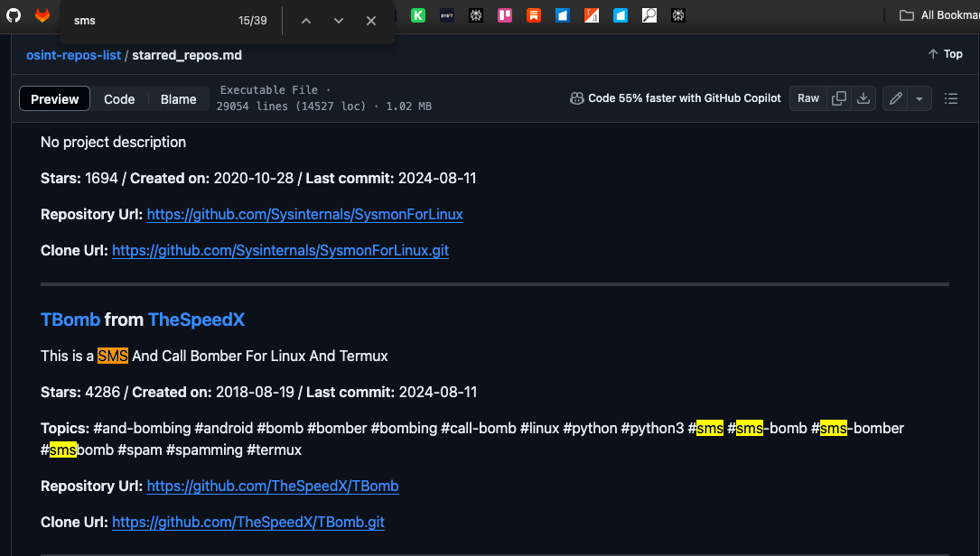Open the All Bookmarks folder
980x556 pixels.
click(938, 15)
